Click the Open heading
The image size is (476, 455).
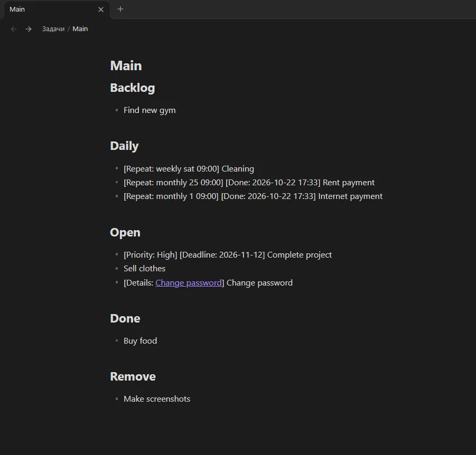125,233
